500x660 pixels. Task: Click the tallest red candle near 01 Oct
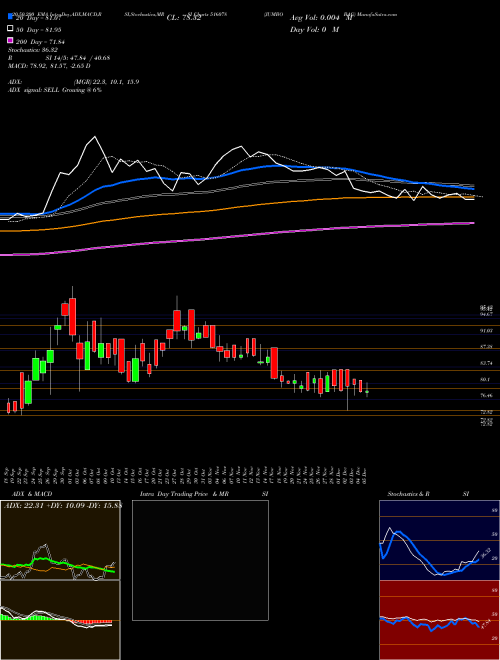[x=72, y=317]
